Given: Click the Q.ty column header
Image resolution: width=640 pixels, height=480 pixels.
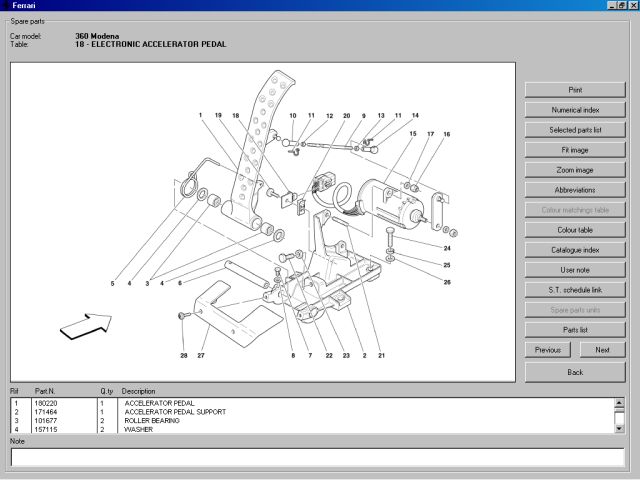Looking at the screenshot, I should click(107, 391).
